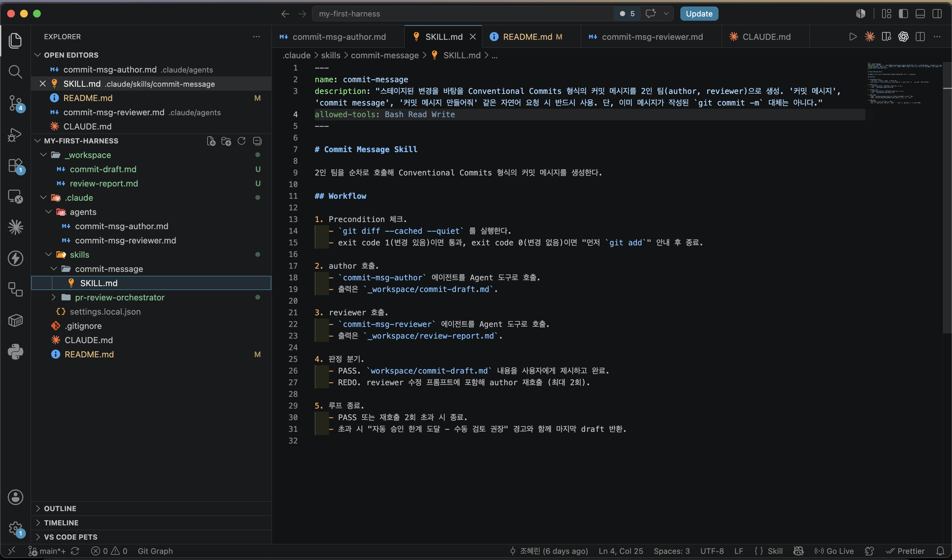
Task: Open the Search view in activity bar
Action: pos(15,71)
